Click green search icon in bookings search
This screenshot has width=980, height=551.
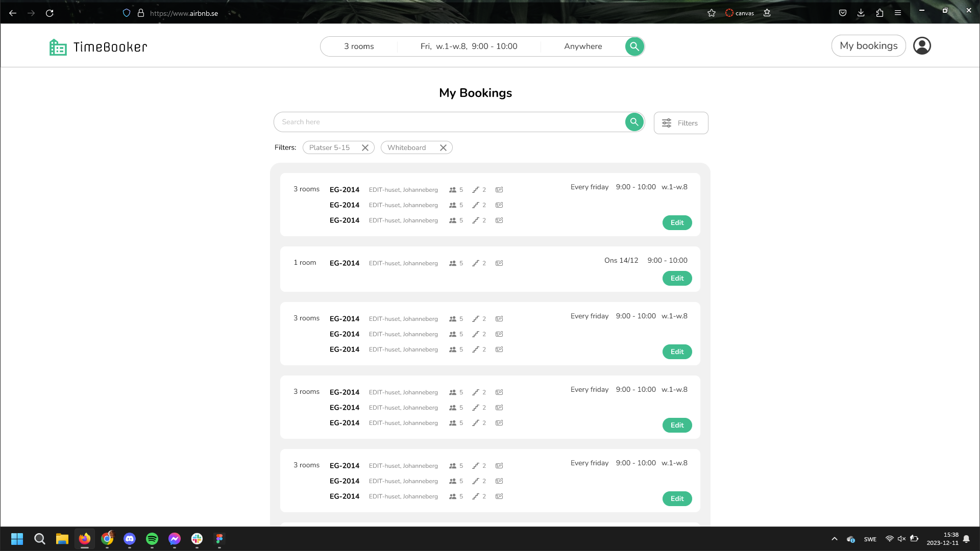tap(634, 122)
